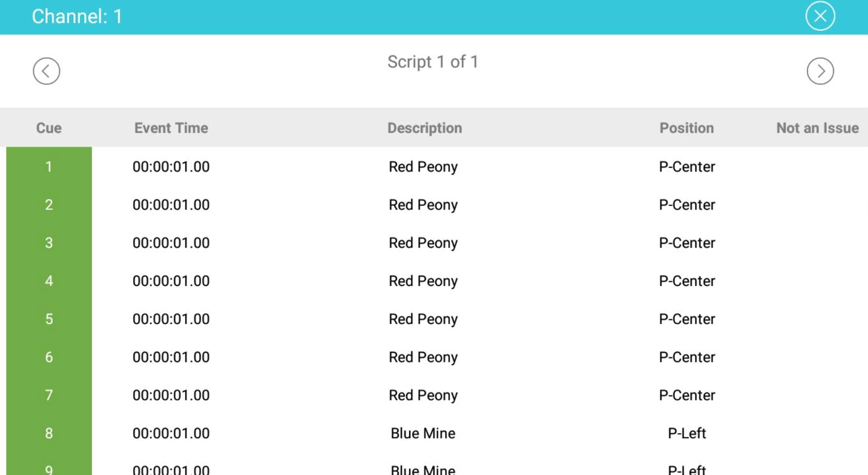Go to the previous script
Screen dimensions: 868x475
point(47,71)
